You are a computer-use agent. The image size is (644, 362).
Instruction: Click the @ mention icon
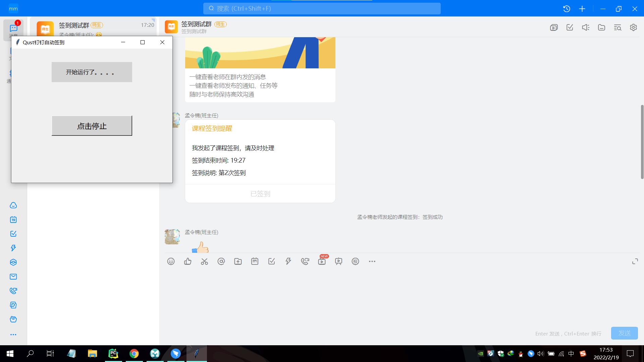click(x=221, y=261)
